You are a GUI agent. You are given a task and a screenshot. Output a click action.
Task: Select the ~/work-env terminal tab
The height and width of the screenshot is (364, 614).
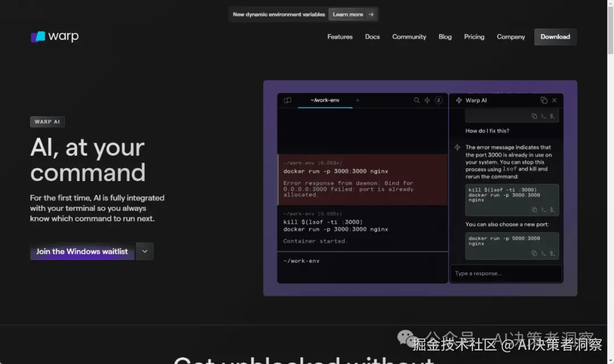pyautogui.click(x=325, y=101)
